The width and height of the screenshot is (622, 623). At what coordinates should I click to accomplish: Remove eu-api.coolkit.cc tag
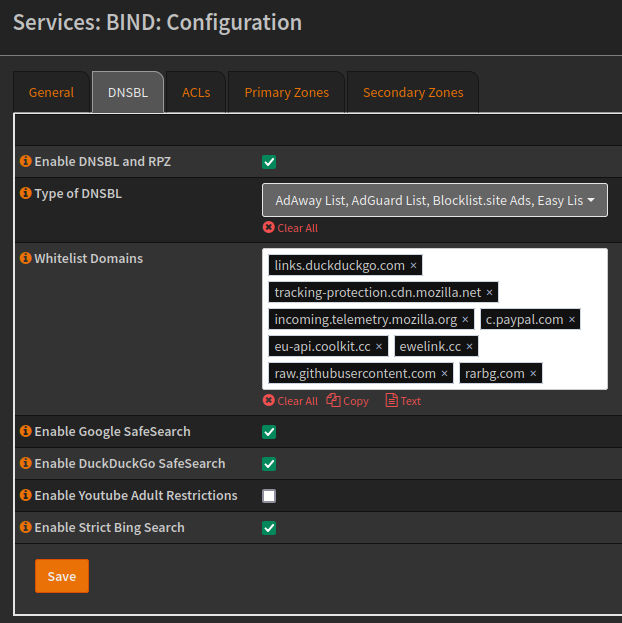(379, 346)
